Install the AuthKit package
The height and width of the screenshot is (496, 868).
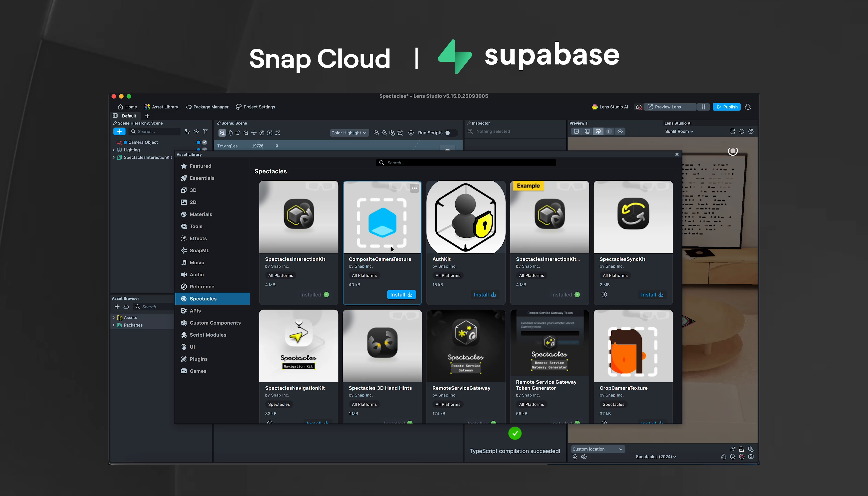point(485,295)
